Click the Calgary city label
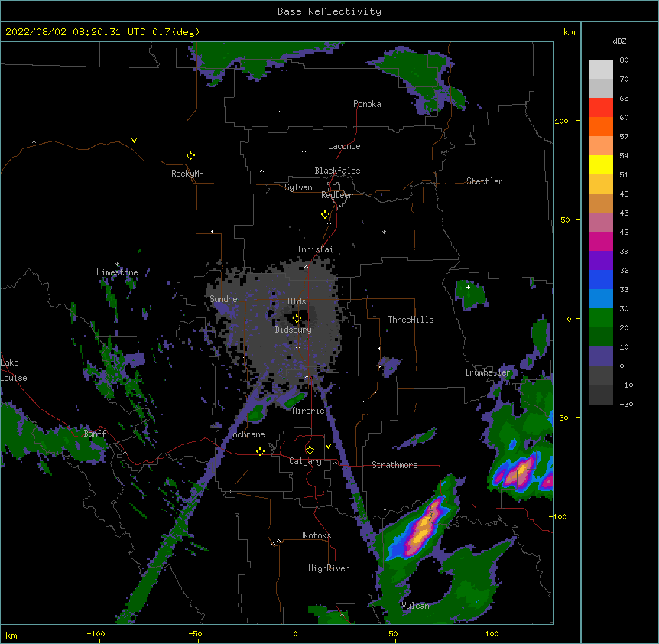The height and width of the screenshot is (644, 659). [305, 461]
